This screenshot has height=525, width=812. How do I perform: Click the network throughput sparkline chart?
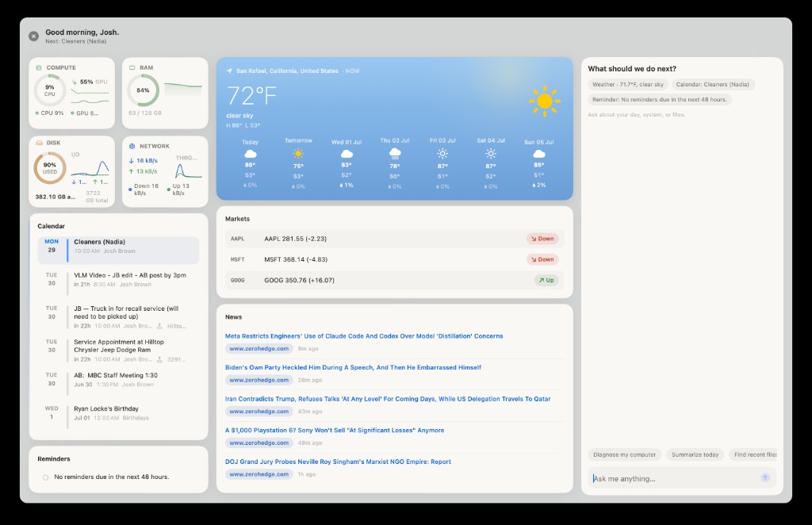point(189,171)
